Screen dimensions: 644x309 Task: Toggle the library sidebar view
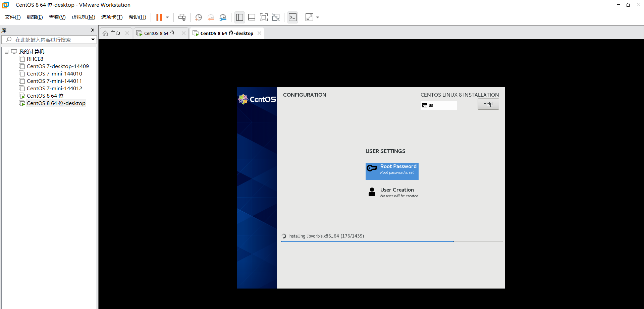point(239,17)
